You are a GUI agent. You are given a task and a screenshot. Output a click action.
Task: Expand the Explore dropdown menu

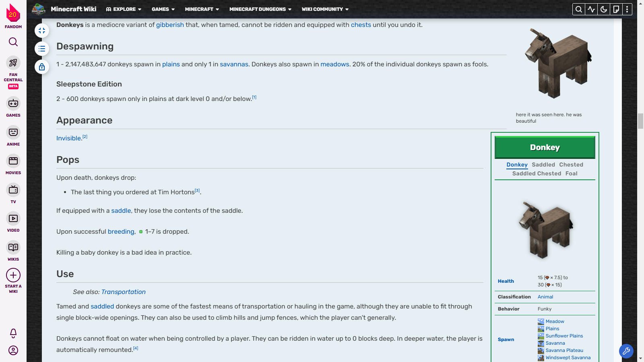124,9
